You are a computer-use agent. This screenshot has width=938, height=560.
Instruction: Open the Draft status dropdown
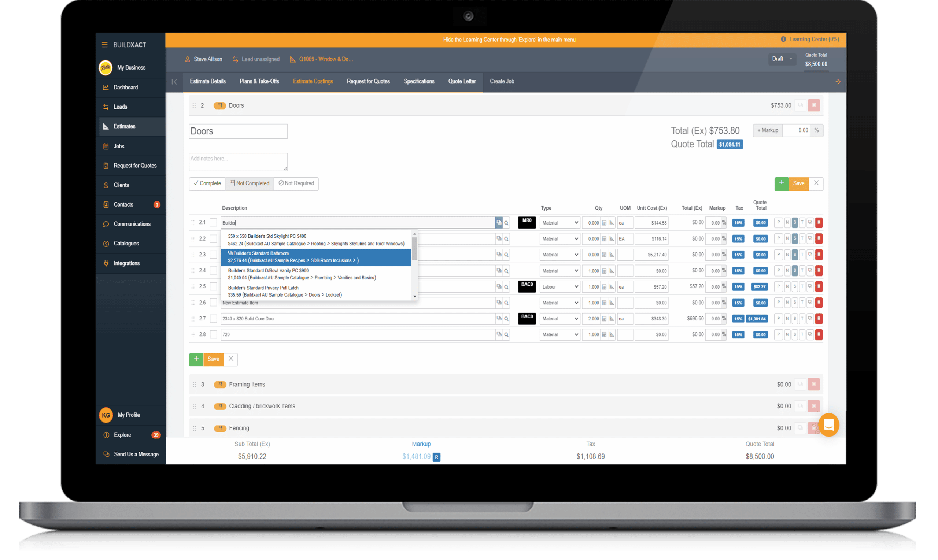click(x=782, y=59)
